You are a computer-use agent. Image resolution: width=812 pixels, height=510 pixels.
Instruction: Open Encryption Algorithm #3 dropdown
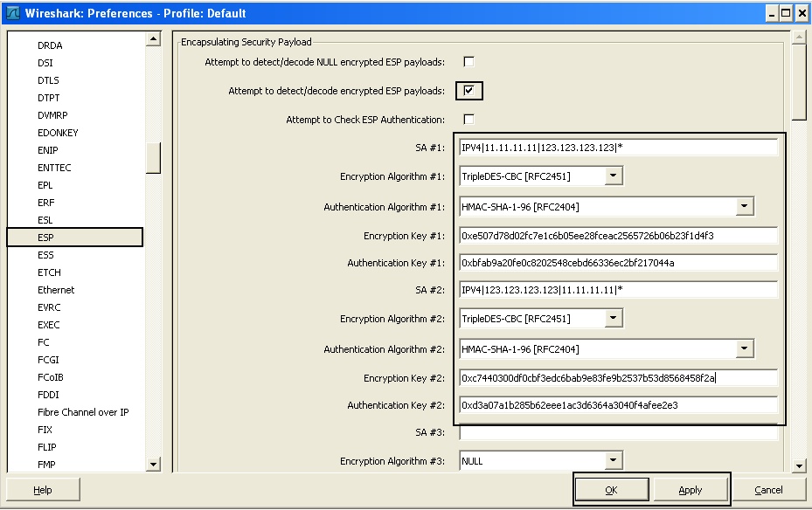(613, 460)
